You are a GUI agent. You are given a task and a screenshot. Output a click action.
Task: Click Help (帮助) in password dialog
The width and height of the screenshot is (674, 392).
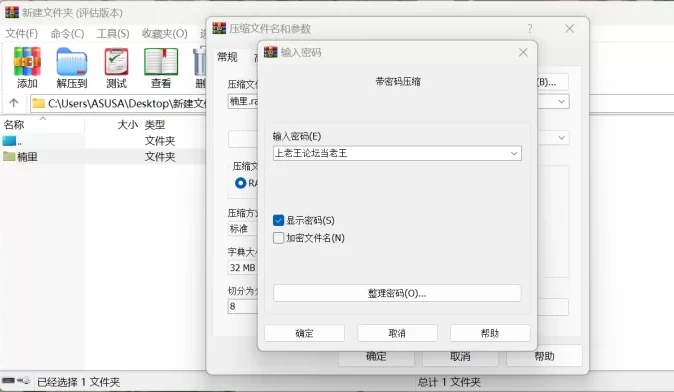pos(490,333)
